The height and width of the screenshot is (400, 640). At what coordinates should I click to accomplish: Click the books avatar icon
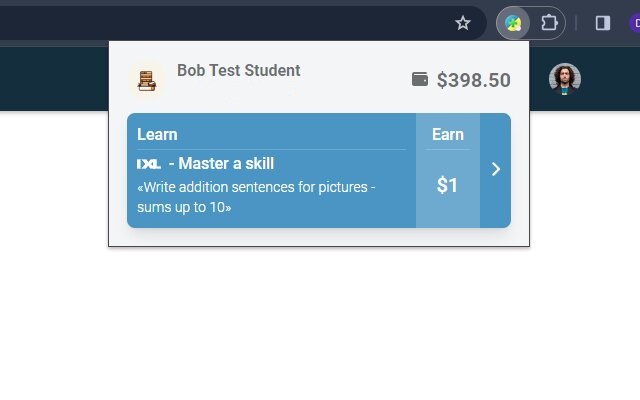click(x=147, y=80)
